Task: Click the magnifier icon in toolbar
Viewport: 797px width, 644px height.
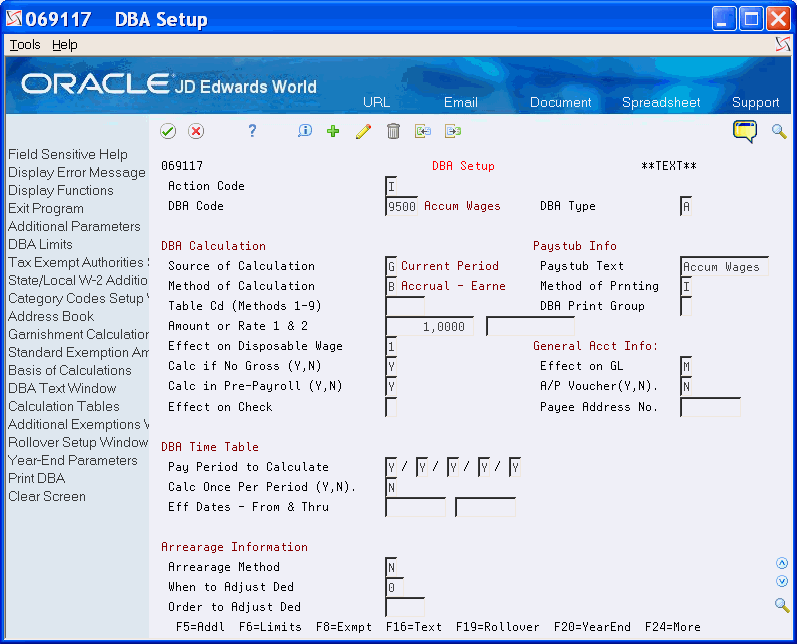Action: pyautogui.click(x=779, y=131)
